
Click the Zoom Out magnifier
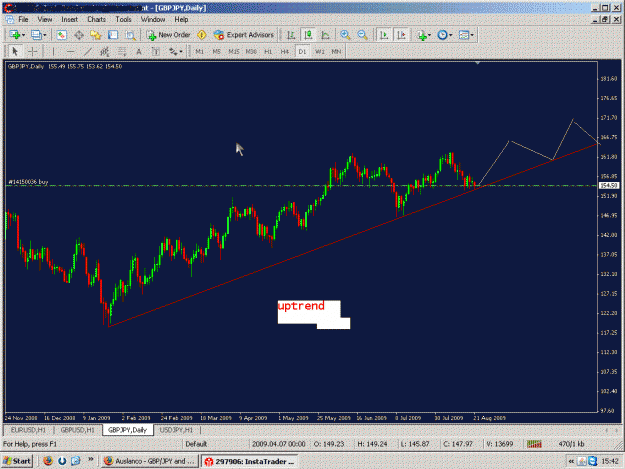point(362,35)
